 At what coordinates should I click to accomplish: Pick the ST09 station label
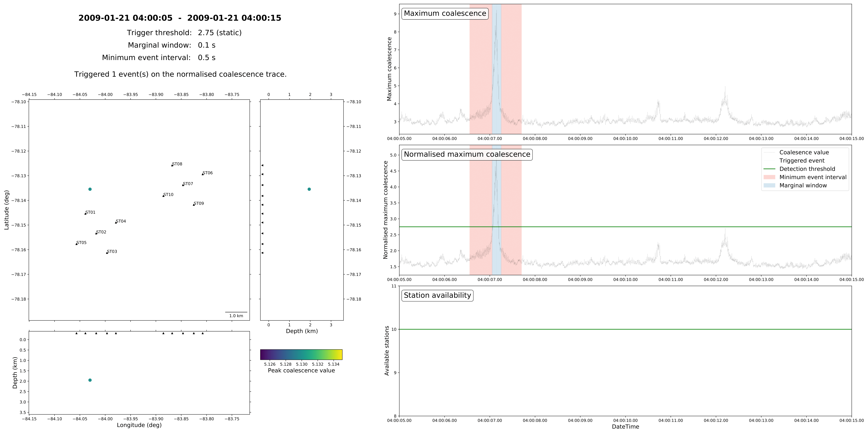click(199, 204)
